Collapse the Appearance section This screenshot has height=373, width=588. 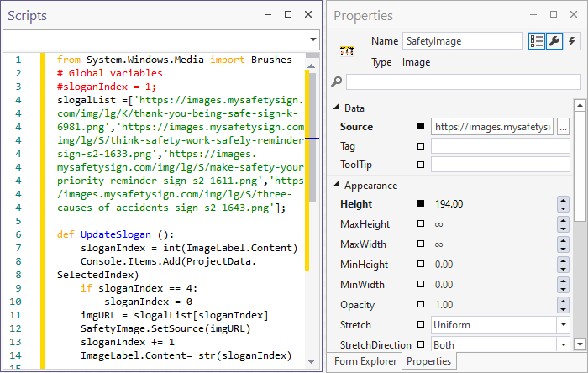337,186
